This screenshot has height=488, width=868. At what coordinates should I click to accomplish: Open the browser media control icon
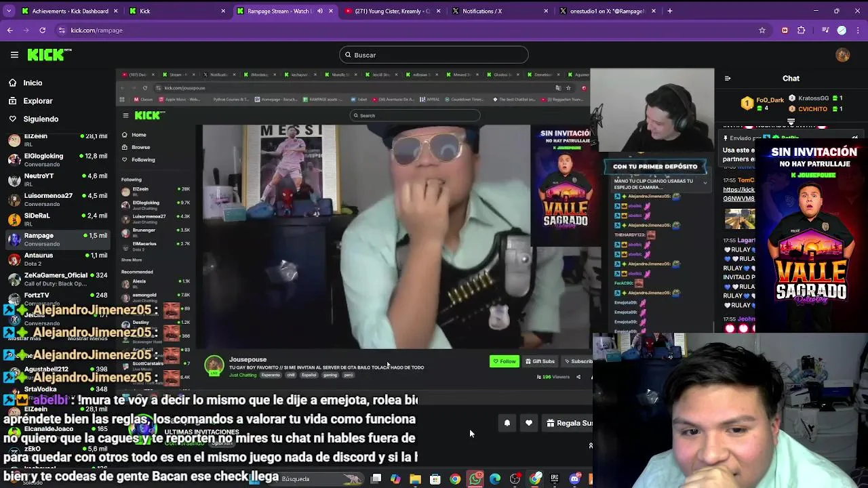[825, 30]
